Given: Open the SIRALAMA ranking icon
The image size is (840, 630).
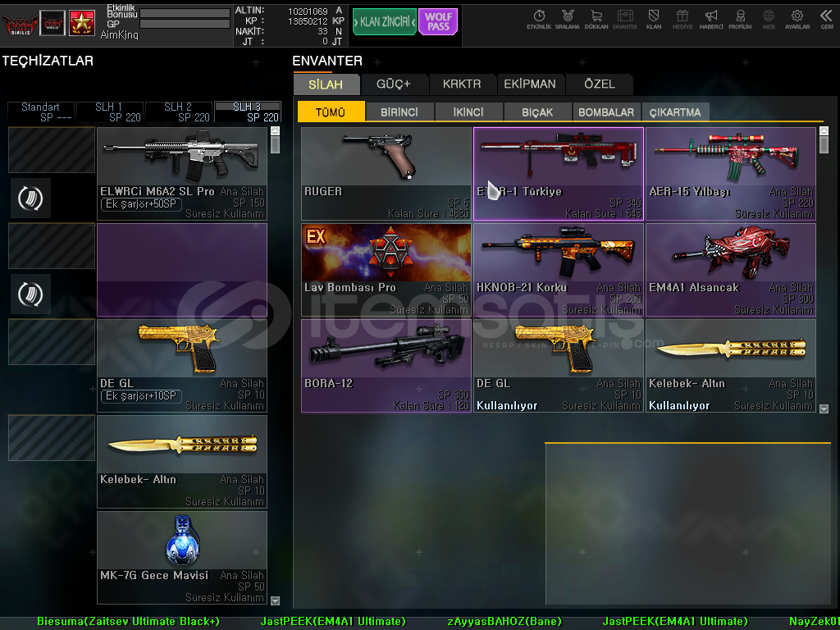Looking at the screenshot, I should coord(568,20).
